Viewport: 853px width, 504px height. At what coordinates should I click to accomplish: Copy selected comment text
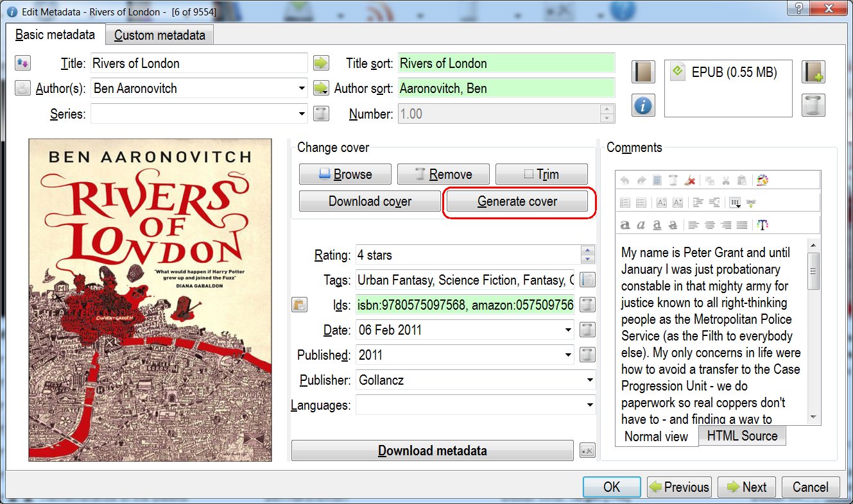pyautogui.click(x=710, y=181)
